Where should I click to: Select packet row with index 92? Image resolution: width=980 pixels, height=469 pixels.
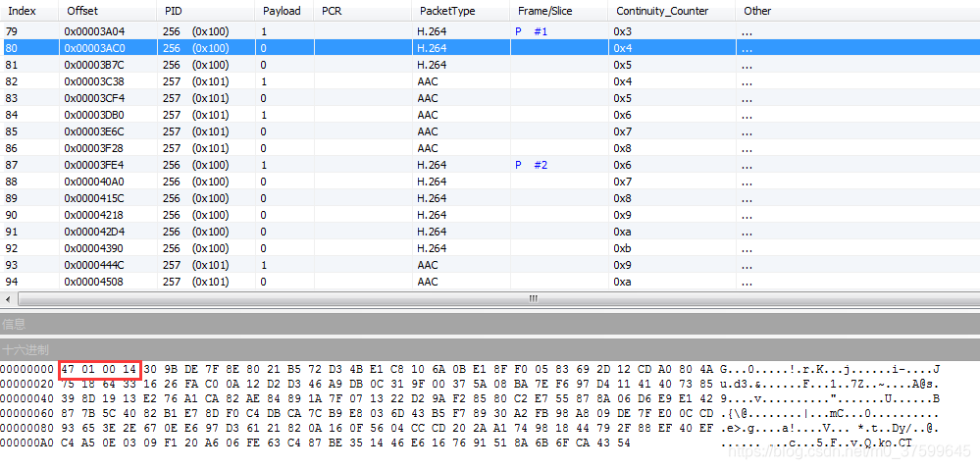tap(490, 248)
